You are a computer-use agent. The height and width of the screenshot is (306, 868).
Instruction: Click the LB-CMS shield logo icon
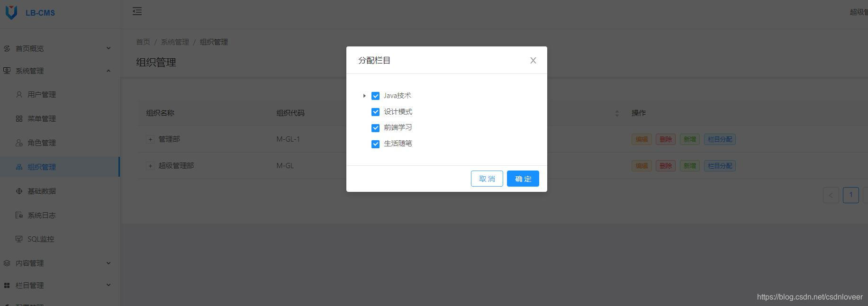tap(11, 12)
